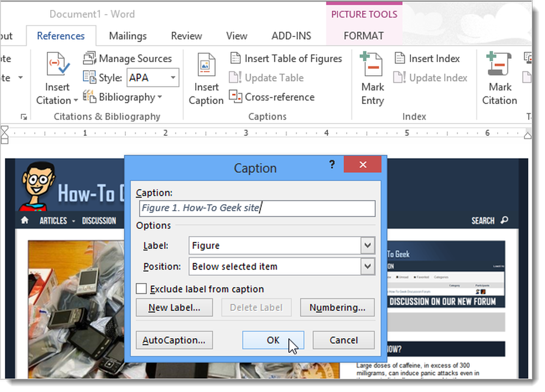The width and height of the screenshot is (545, 392).
Task: Click the disabled Delete Label button
Action: click(x=256, y=307)
